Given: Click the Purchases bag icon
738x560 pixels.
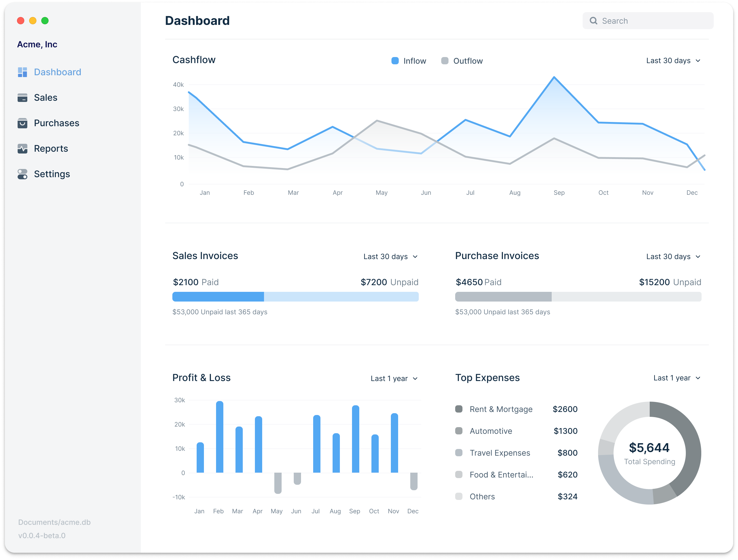Looking at the screenshot, I should point(22,123).
